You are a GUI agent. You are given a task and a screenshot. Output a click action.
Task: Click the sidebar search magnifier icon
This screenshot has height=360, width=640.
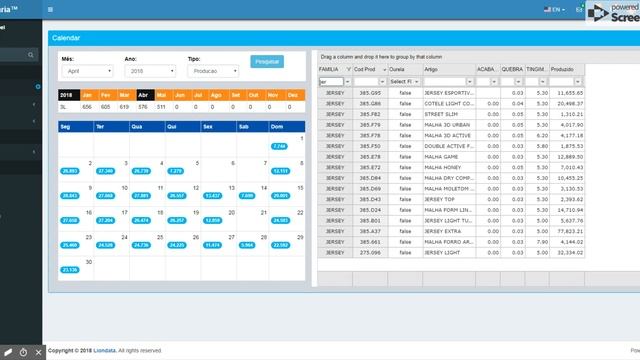[31, 55]
